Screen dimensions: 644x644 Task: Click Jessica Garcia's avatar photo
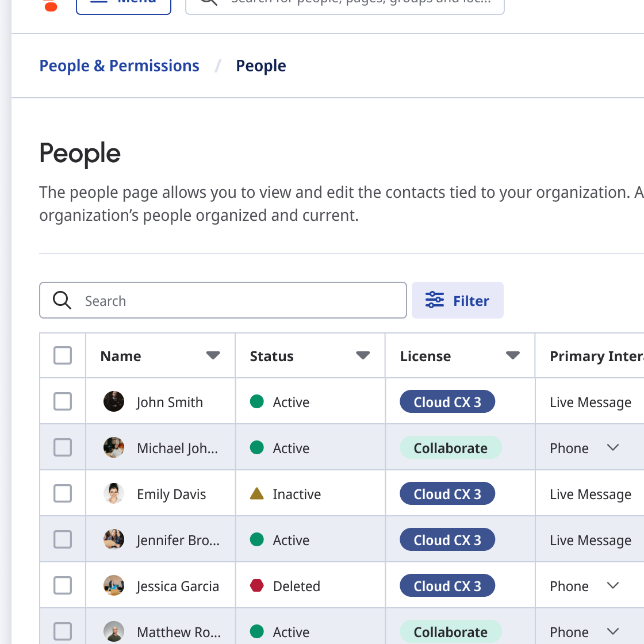[x=114, y=586]
